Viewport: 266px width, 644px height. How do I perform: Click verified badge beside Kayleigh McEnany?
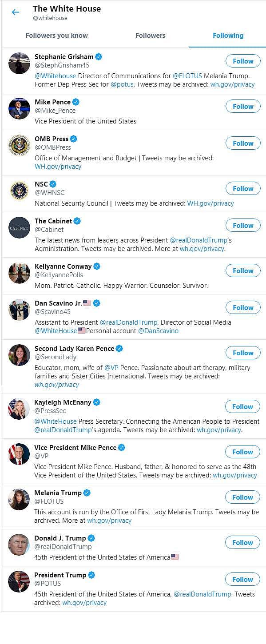coord(96,402)
